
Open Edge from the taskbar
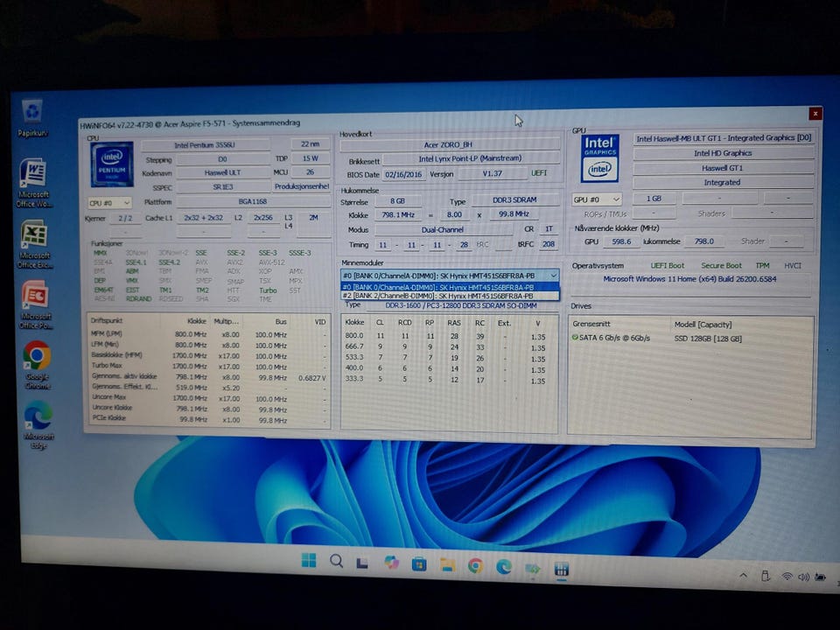click(504, 566)
